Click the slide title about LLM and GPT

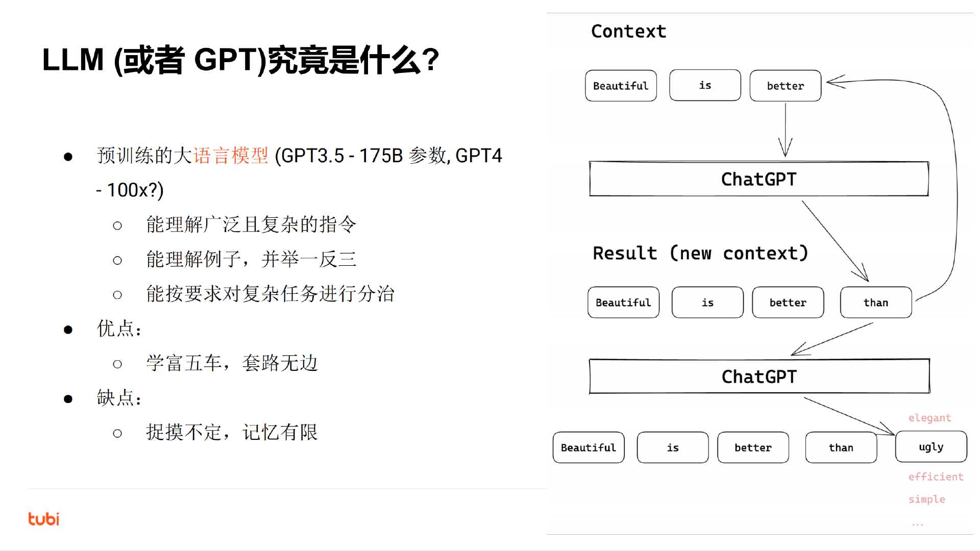[x=240, y=60]
